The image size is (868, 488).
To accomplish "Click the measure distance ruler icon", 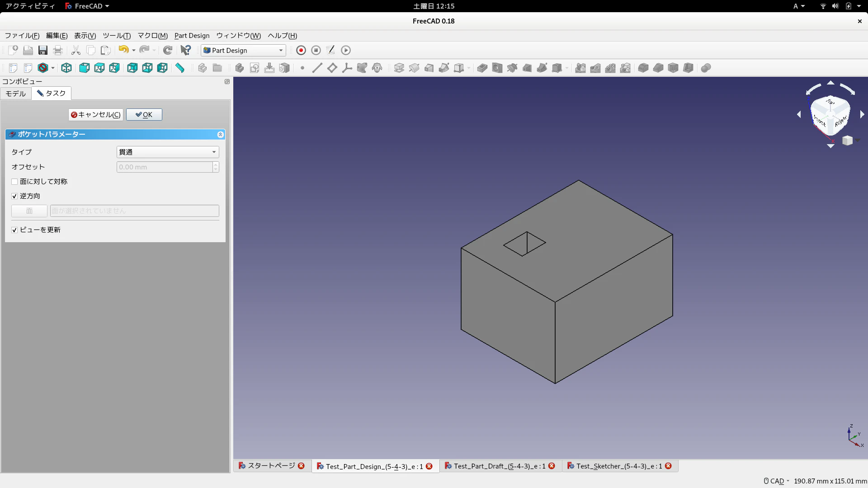I will coord(180,68).
